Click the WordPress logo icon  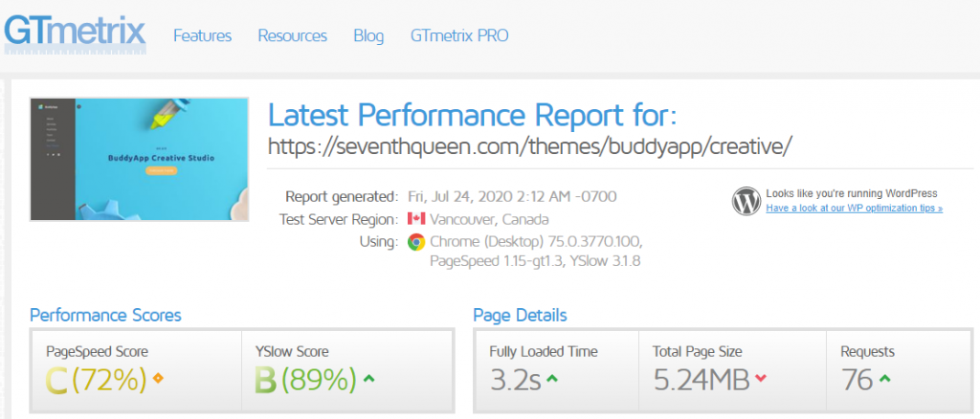tap(746, 201)
